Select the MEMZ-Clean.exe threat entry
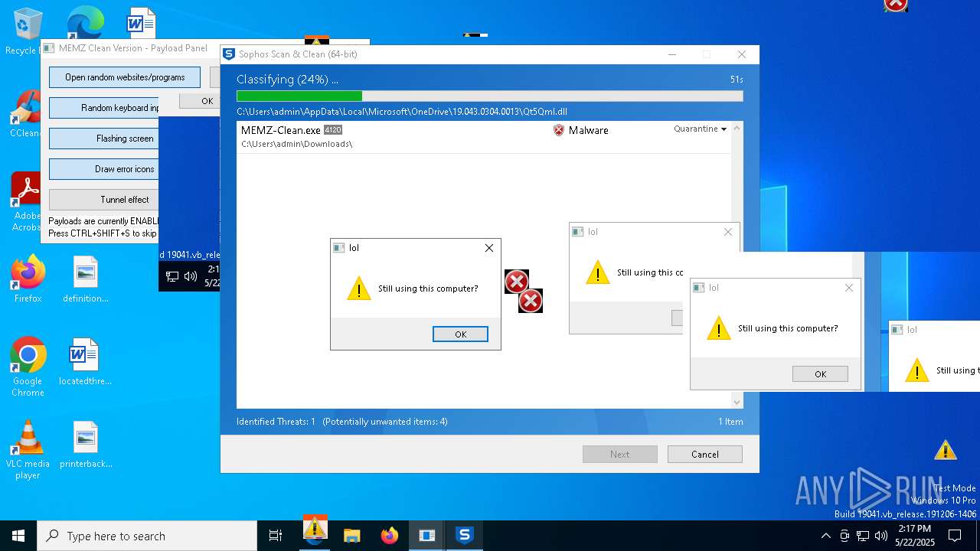This screenshot has width=980, height=551. click(484, 137)
